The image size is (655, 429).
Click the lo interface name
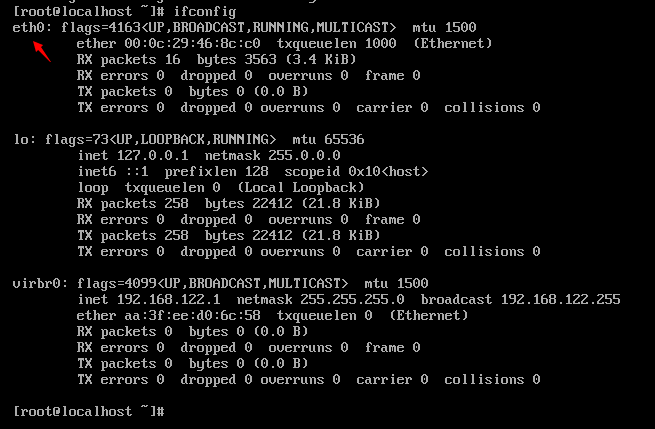coord(20,139)
